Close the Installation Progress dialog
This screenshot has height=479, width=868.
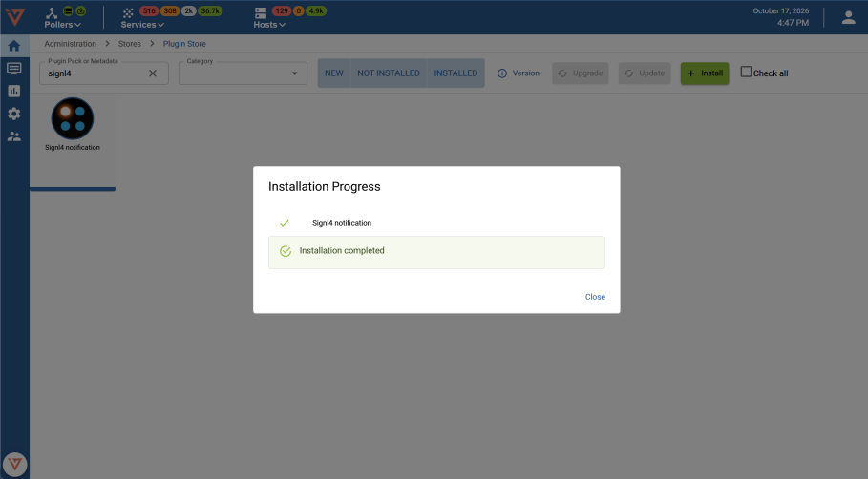pyautogui.click(x=595, y=297)
